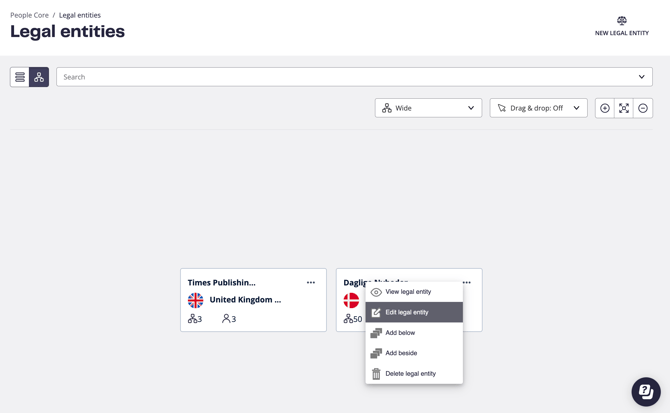
Task: Click the United Kingdom flag icon
Action: 196,300
